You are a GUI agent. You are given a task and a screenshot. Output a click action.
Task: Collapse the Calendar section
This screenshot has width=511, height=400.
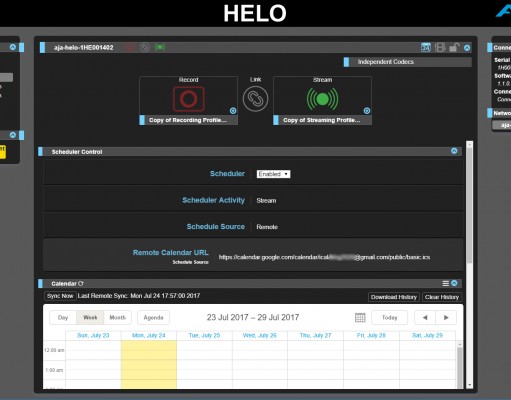point(454,283)
